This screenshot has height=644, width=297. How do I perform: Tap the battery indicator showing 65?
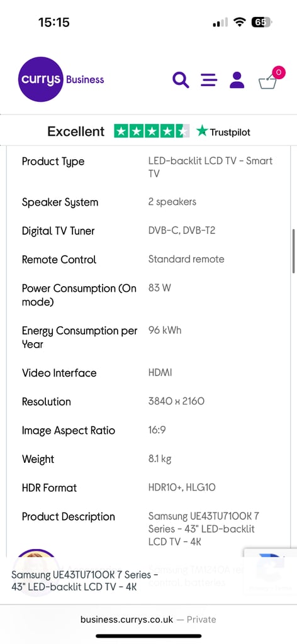[261, 22]
